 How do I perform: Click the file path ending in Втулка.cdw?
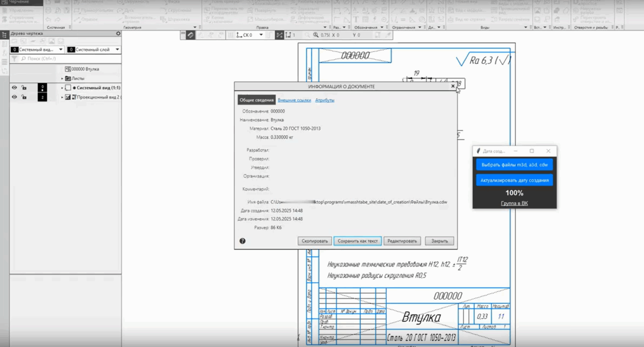tap(359, 202)
